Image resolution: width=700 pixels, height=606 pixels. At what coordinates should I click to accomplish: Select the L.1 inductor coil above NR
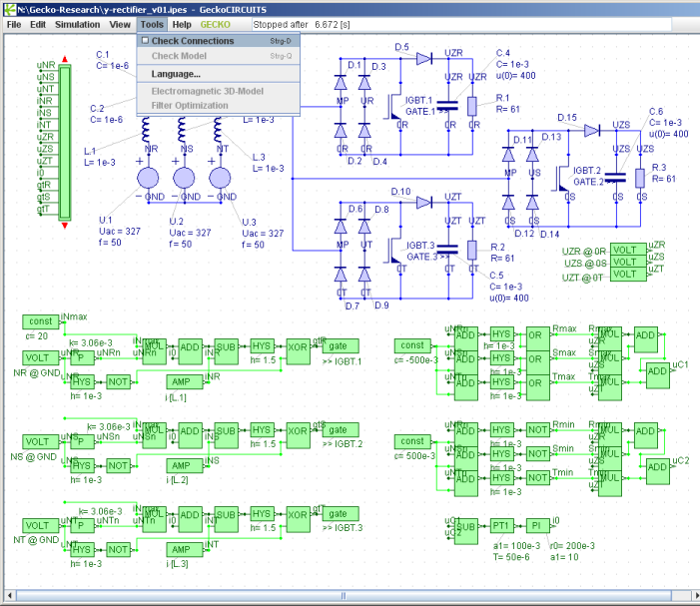(x=146, y=130)
